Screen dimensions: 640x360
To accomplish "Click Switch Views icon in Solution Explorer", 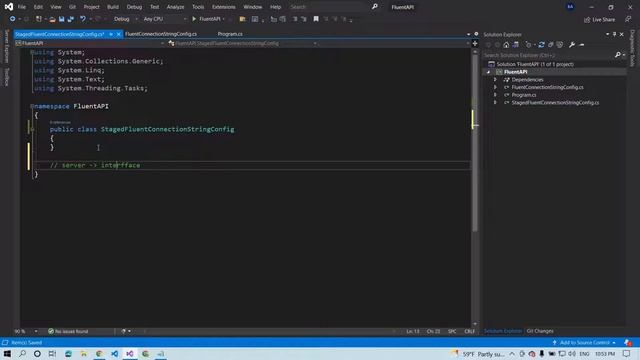I will (516, 45).
